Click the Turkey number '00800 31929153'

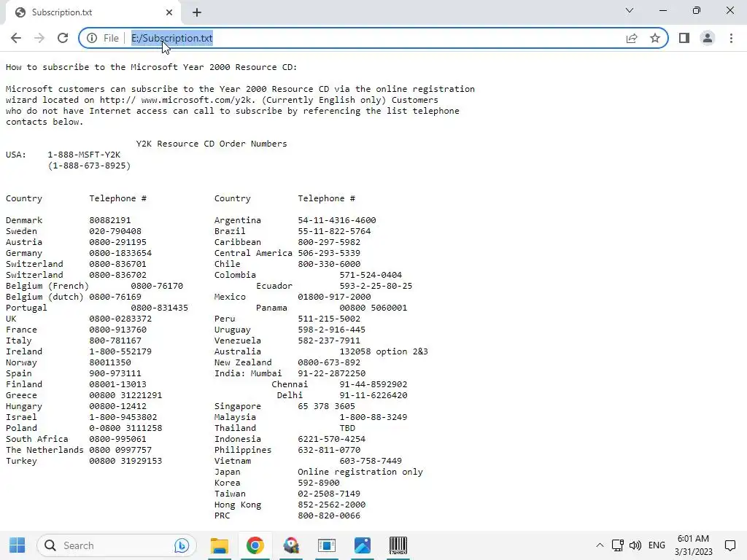point(125,462)
